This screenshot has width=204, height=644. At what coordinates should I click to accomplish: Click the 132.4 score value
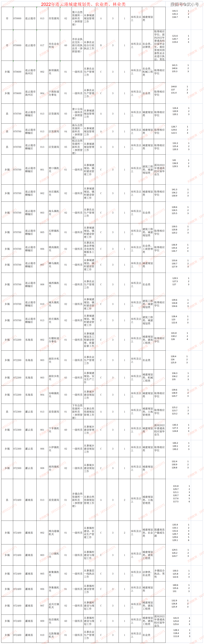[175, 461]
